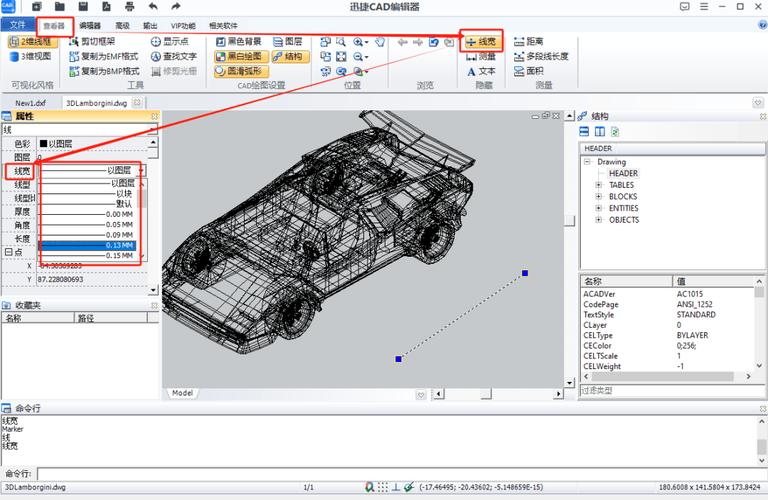Switch to 3维视图 3D view
This screenshot has height=500, width=768.
click(30, 56)
